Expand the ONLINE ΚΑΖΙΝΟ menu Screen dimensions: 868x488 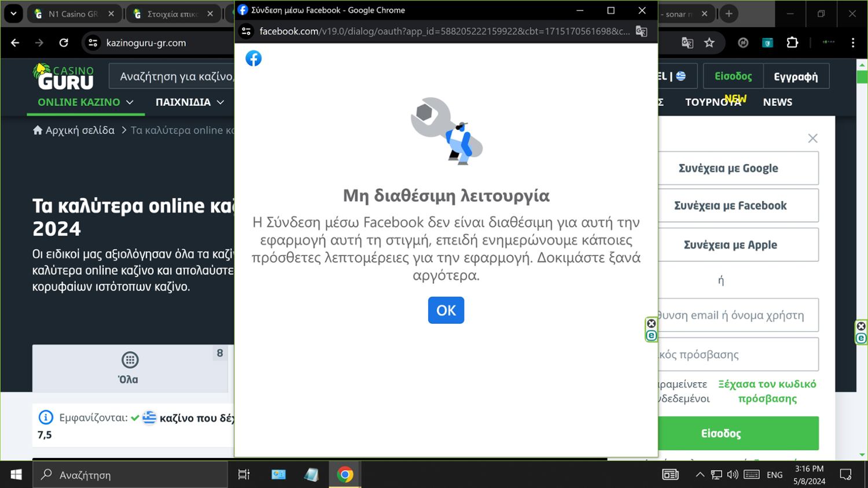(x=85, y=102)
